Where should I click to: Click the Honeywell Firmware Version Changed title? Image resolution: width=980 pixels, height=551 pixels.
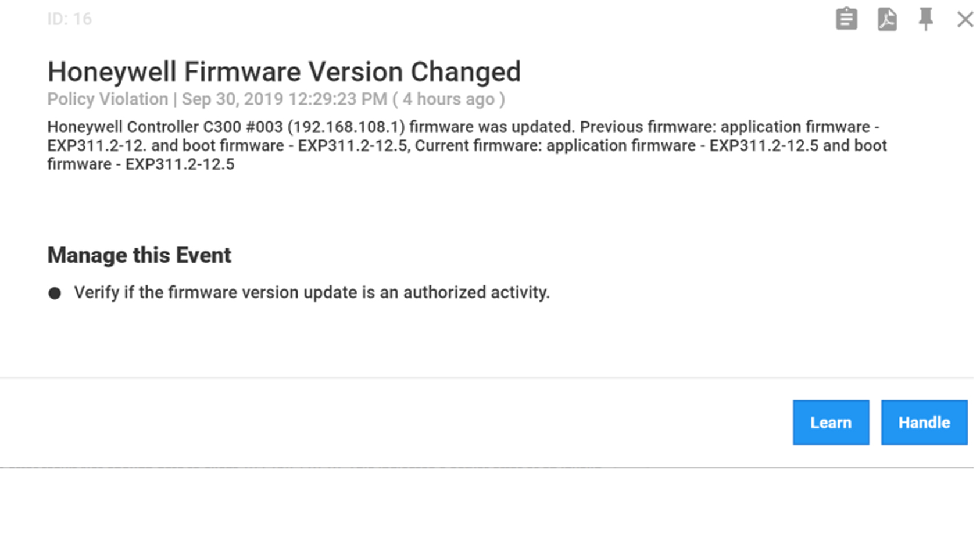(284, 72)
